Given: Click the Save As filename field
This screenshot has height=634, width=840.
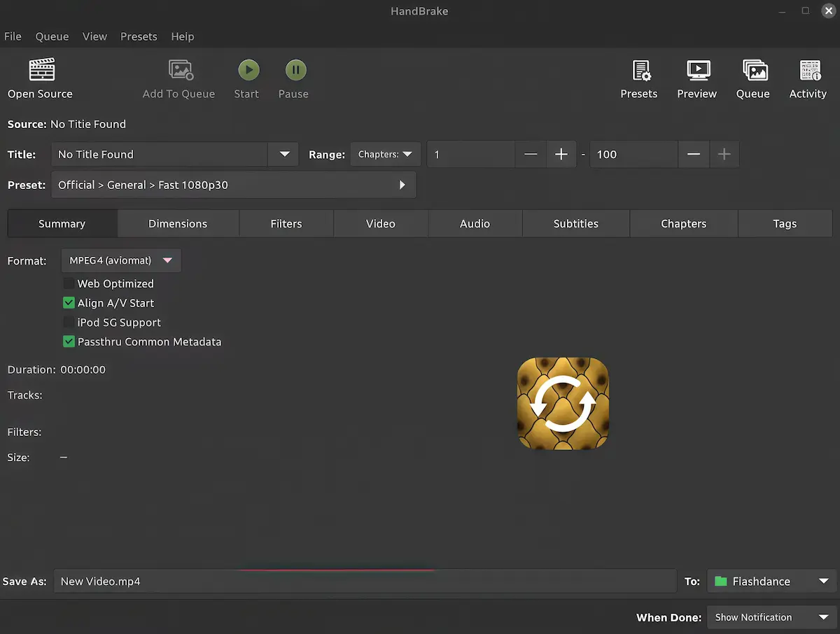Looking at the screenshot, I should click(x=280, y=581).
